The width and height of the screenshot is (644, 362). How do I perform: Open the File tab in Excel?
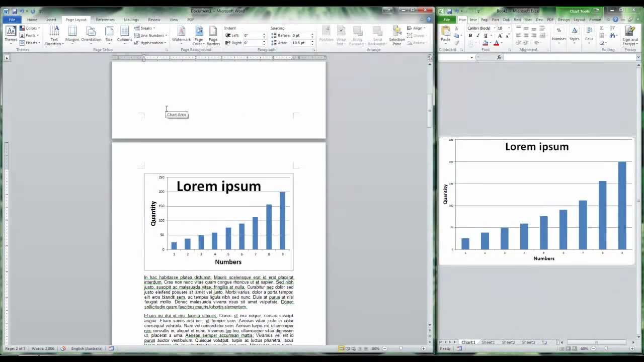click(446, 20)
